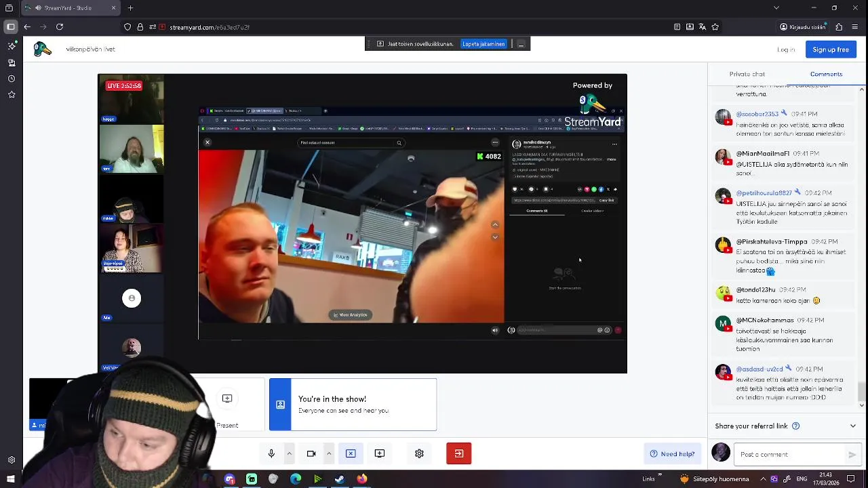Go to next video arrow in shared screen
868x488 pixels.
coord(495,237)
